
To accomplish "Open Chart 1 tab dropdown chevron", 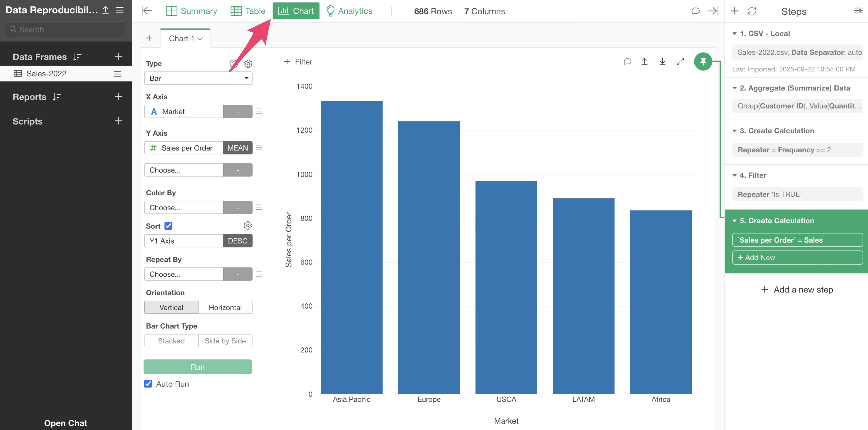I will 200,39.
